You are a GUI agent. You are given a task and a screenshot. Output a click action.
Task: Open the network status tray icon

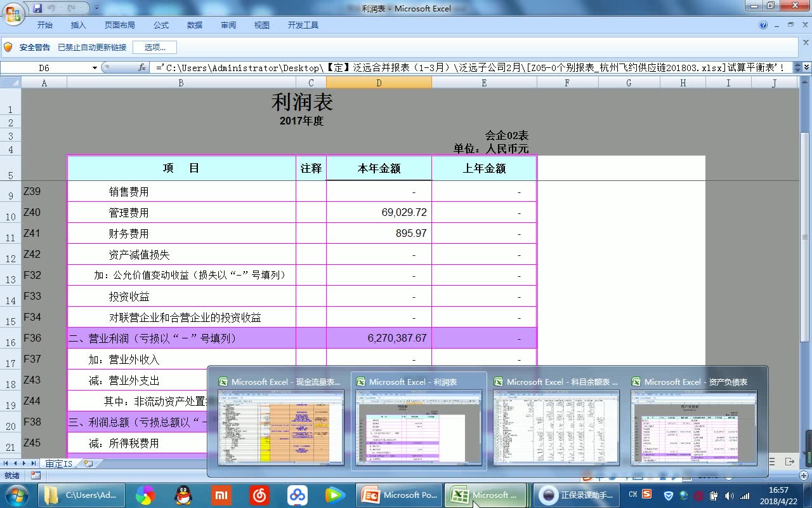click(745, 495)
